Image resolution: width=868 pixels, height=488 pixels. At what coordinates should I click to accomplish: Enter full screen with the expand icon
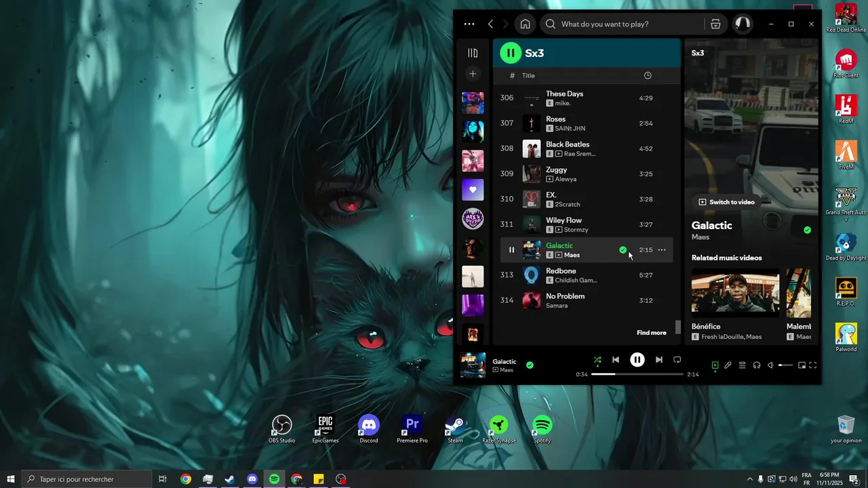pyautogui.click(x=812, y=365)
